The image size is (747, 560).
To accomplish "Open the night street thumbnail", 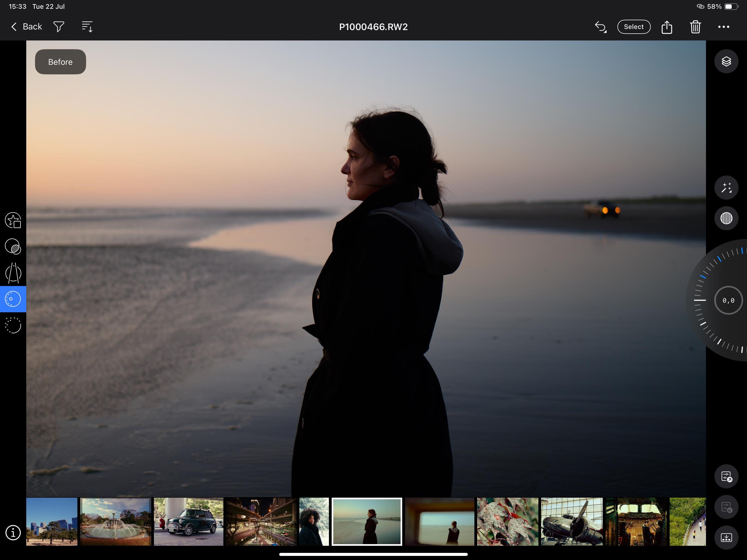I will [x=261, y=521].
